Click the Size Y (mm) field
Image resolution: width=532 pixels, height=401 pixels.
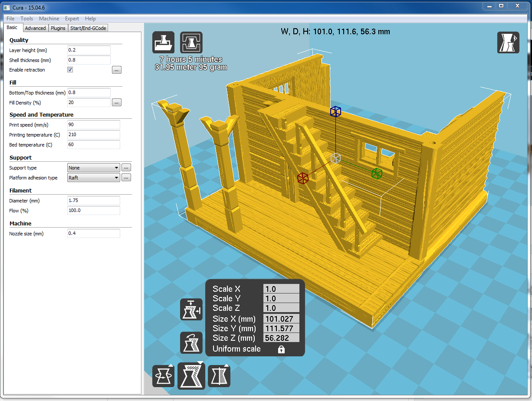pyautogui.click(x=281, y=329)
